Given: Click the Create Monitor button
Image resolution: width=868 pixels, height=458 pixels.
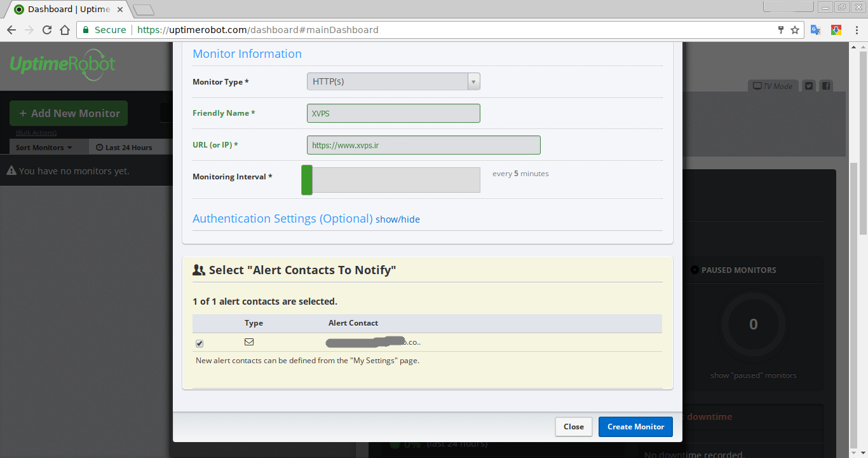Looking at the screenshot, I should click(x=635, y=427).
